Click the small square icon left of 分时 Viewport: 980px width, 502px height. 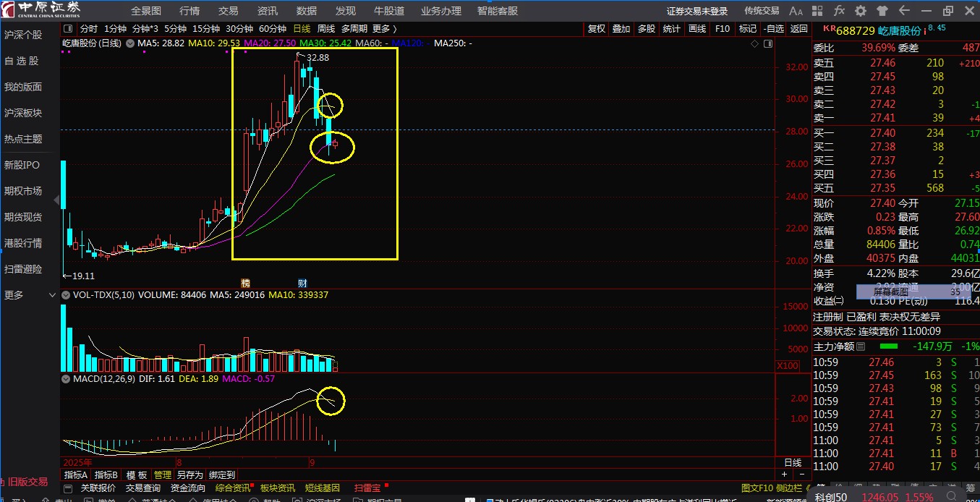68,29
